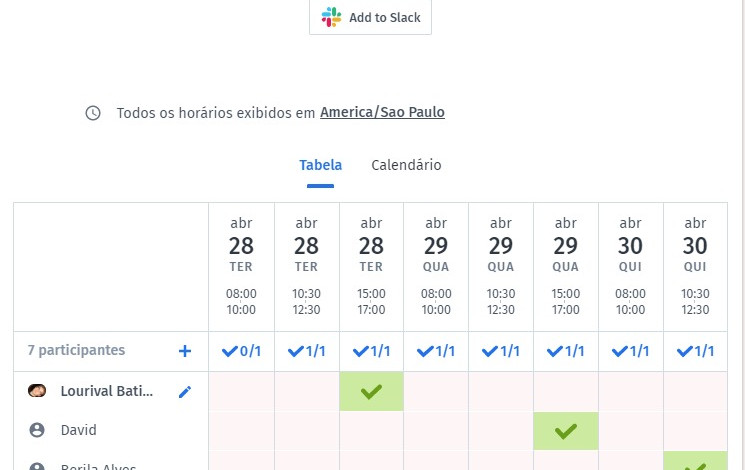Switch to the Calendário tab

click(406, 165)
